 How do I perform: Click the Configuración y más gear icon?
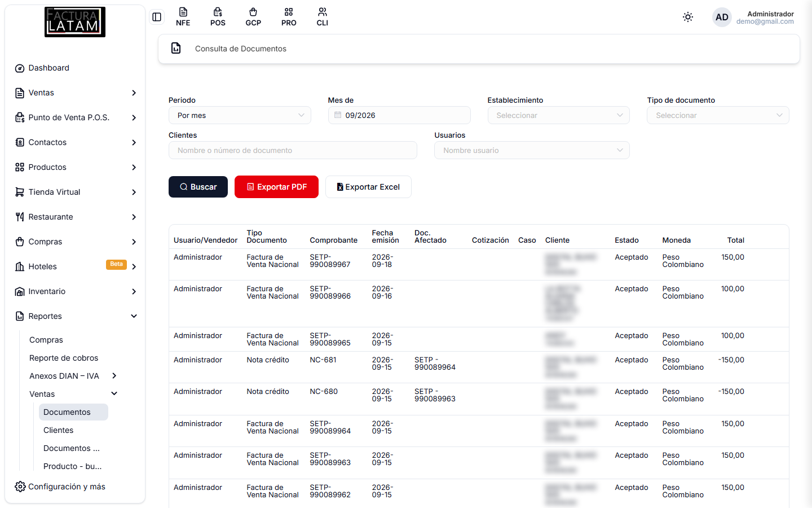pos(20,487)
